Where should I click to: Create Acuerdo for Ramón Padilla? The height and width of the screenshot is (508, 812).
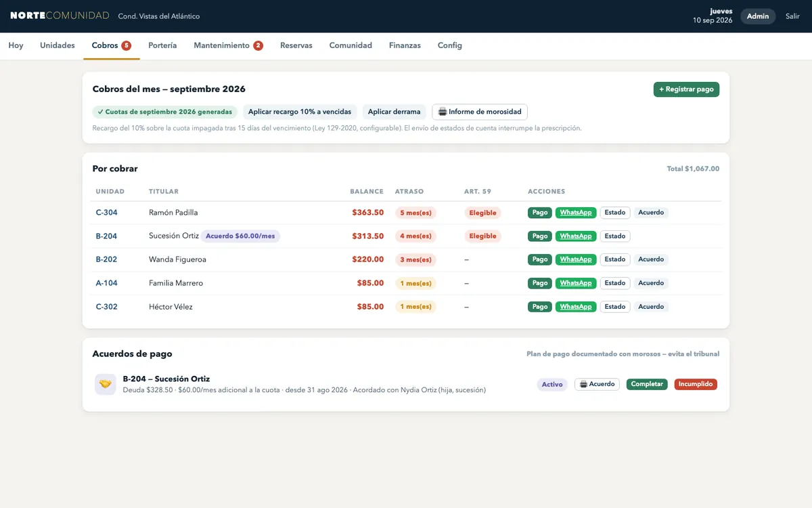(651, 213)
